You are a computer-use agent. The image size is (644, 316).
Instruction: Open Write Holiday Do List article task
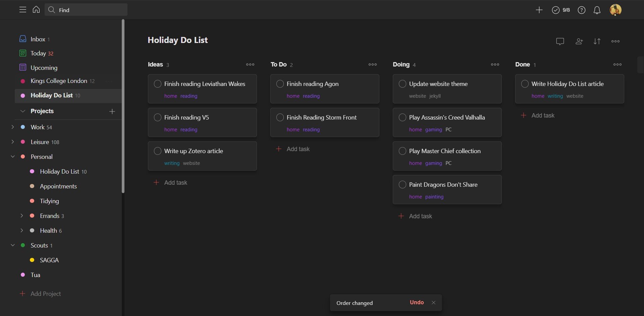[570, 89]
